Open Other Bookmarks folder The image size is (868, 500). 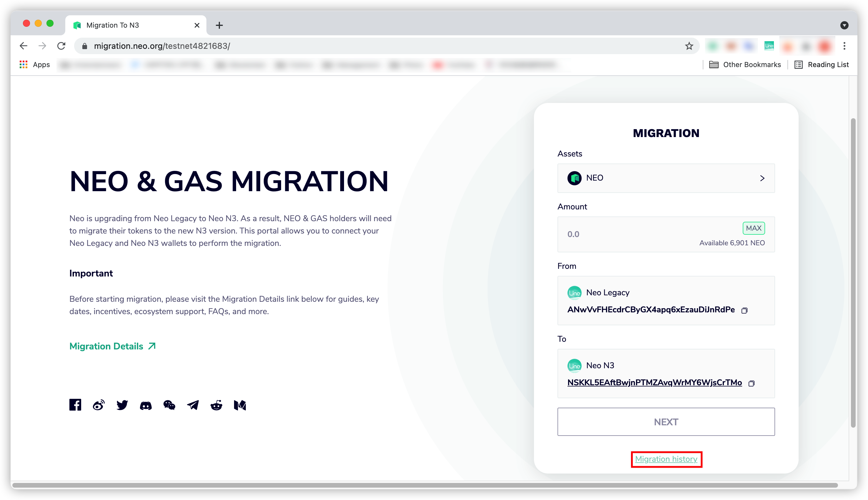click(x=745, y=65)
